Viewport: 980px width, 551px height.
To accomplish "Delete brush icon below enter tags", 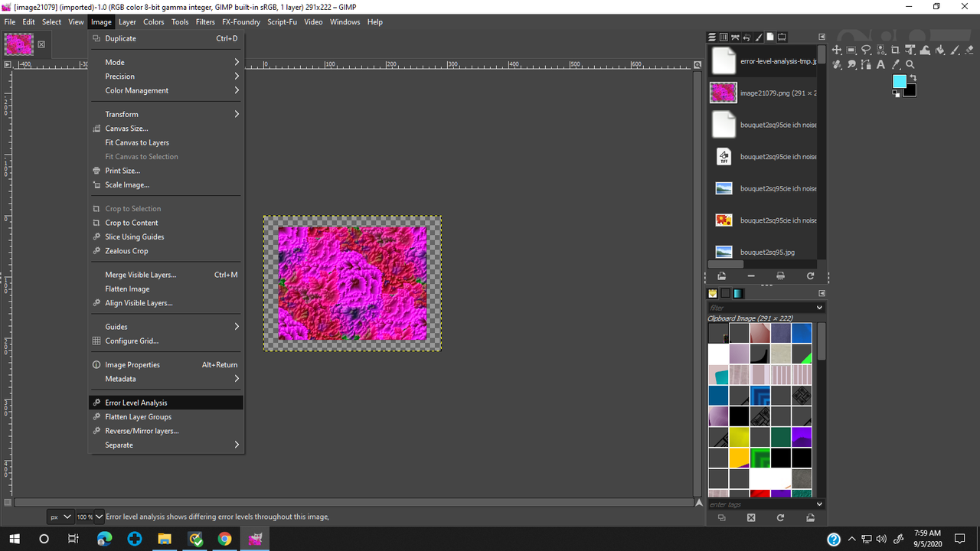I will (x=751, y=517).
